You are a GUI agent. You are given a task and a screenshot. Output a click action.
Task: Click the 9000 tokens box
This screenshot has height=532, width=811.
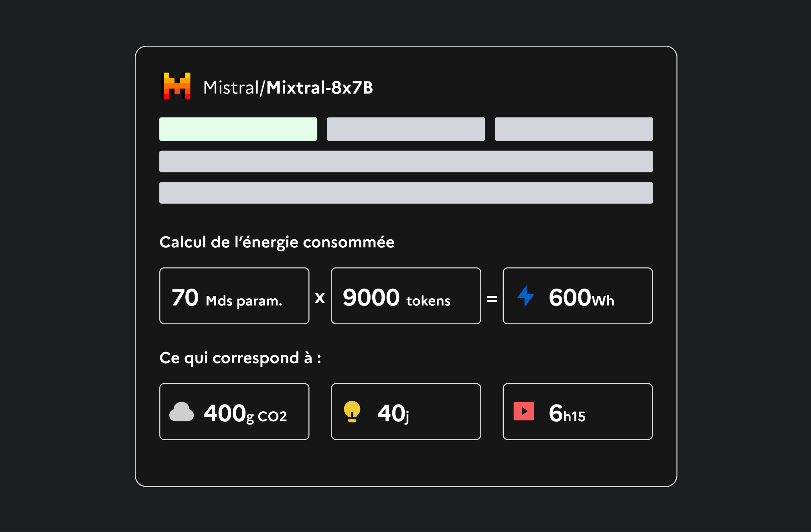pyautogui.click(x=406, y=296)
